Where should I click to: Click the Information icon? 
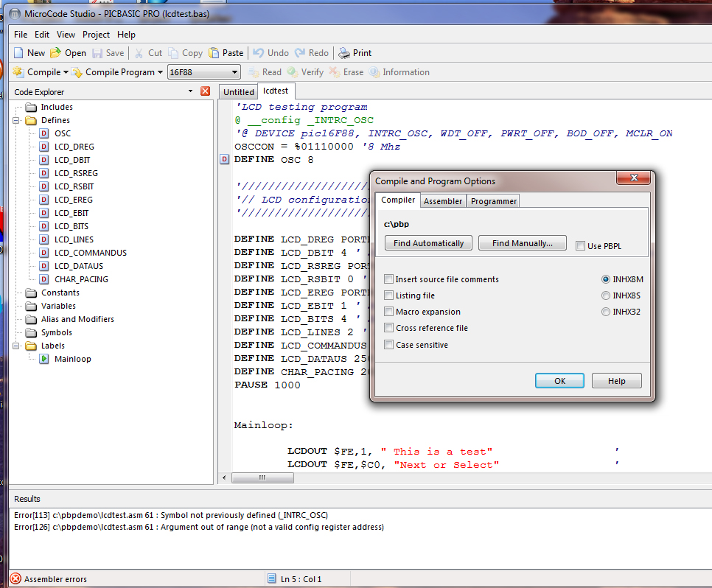[x=374, y=72]
